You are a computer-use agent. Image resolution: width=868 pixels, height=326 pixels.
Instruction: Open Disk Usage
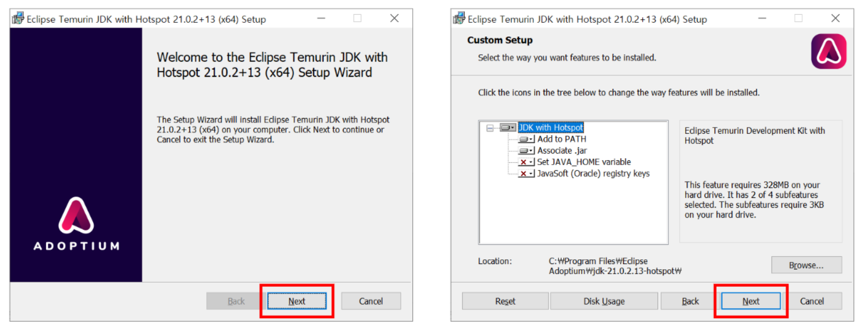604,301
